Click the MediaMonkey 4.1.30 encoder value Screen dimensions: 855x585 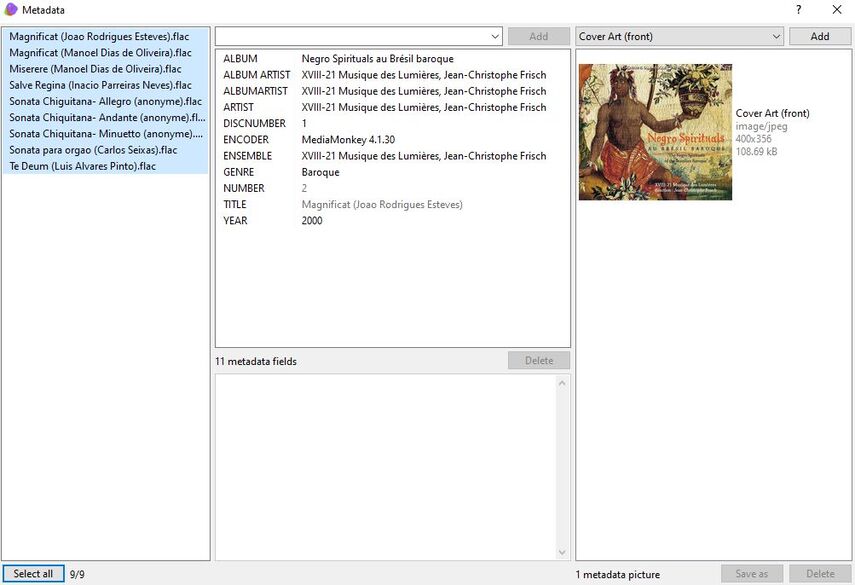348,140
